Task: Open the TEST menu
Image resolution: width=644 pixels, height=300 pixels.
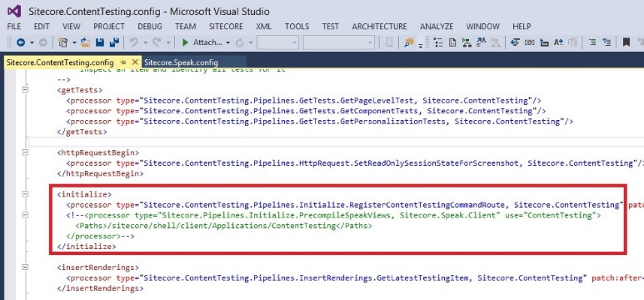Action: point(330,27)
